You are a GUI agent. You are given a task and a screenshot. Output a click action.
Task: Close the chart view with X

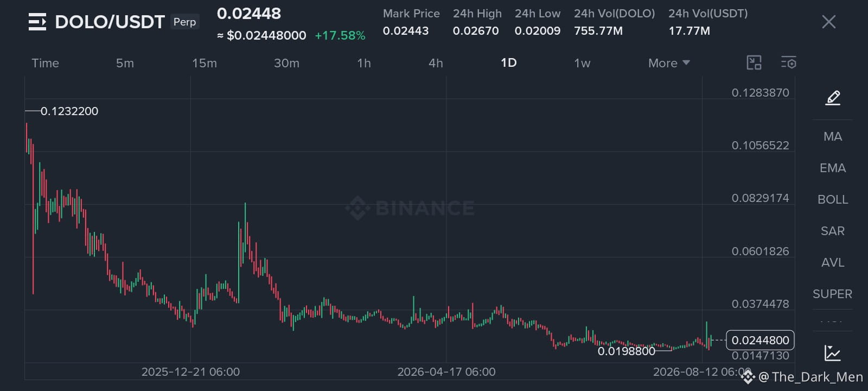828,22
